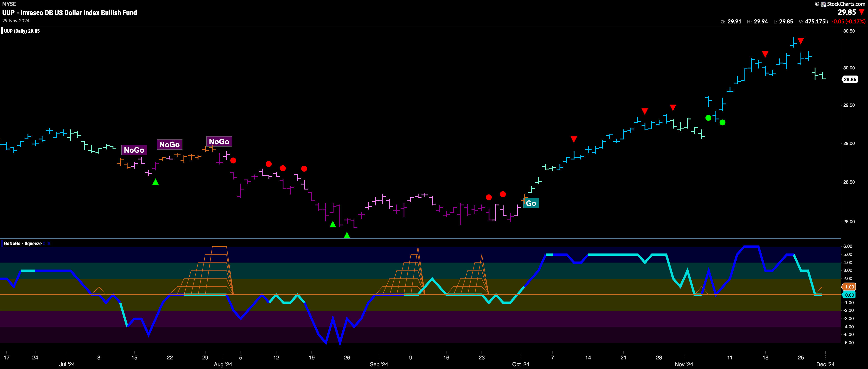
Task: Click the low value L: 29.85
Action: (783, 22)
